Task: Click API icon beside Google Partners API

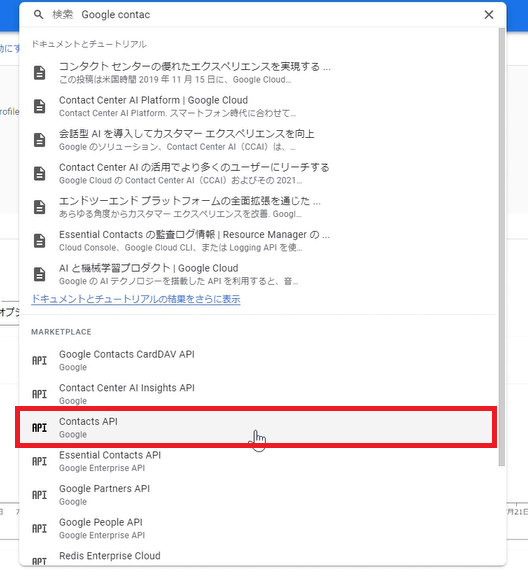Action: click(40, 495)
